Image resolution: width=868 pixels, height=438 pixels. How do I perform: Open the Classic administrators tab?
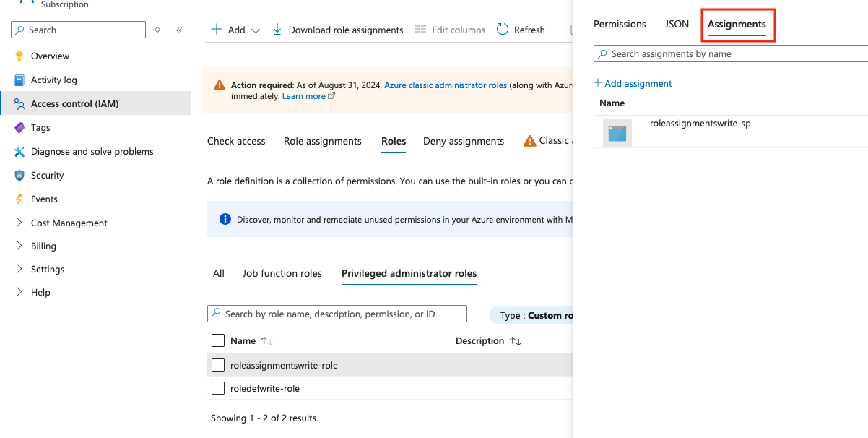click(x=548, y=140)
